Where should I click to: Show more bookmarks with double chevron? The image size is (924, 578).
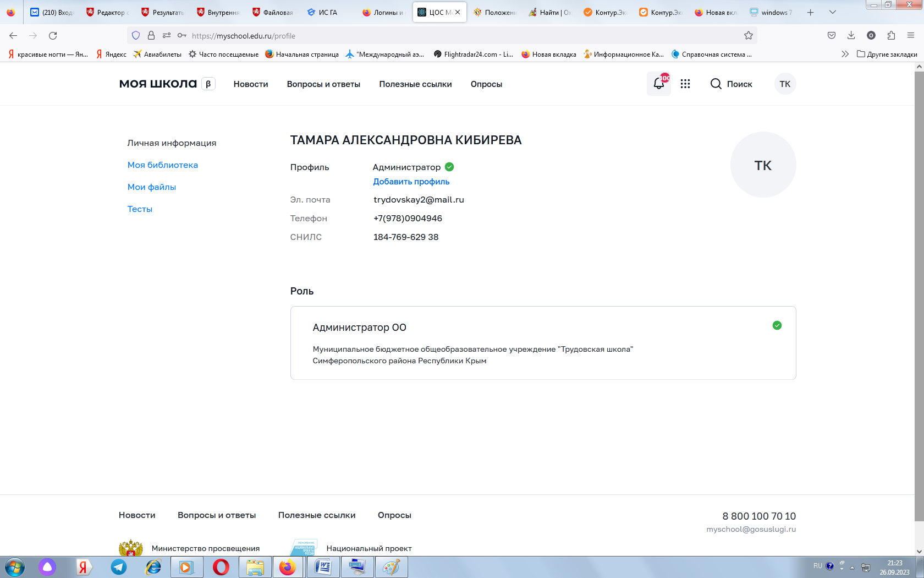pyautogui.click(x=845, y=54)
